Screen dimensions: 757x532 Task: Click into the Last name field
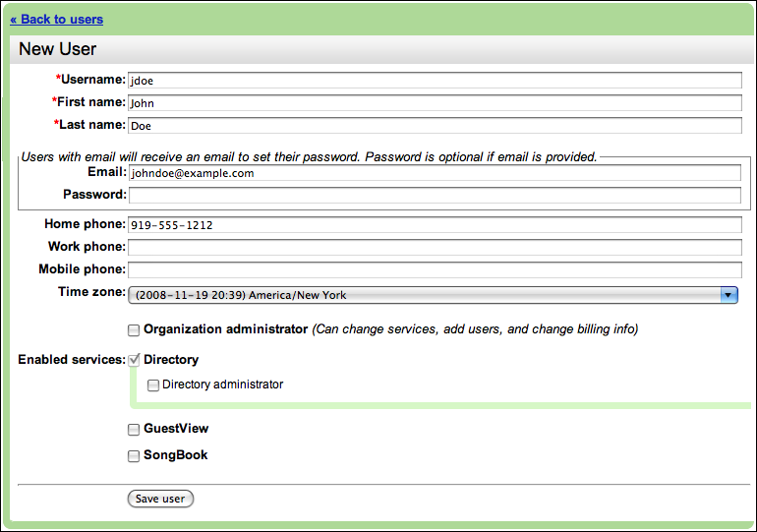click(435, 126)
